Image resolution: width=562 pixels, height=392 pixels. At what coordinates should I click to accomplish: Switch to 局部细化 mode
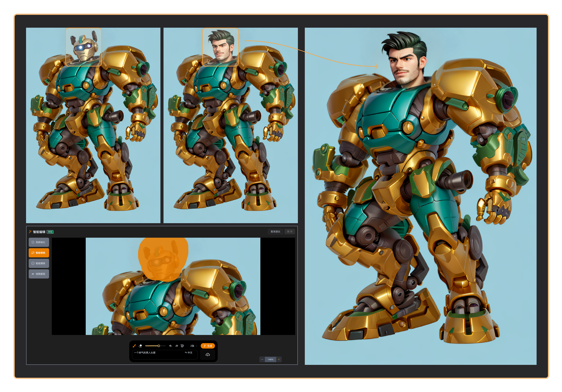pyautogui.click(x=39, y=242)
